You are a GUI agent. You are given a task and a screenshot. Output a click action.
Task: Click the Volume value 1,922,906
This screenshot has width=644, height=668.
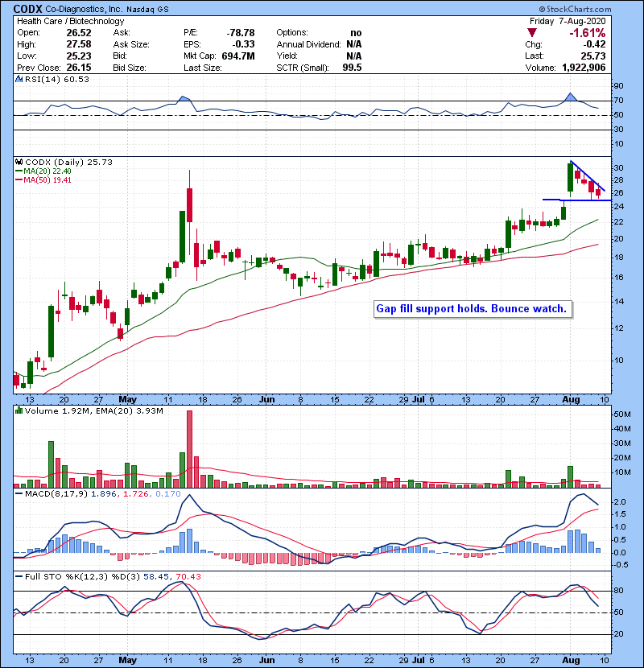pos(584,68)
